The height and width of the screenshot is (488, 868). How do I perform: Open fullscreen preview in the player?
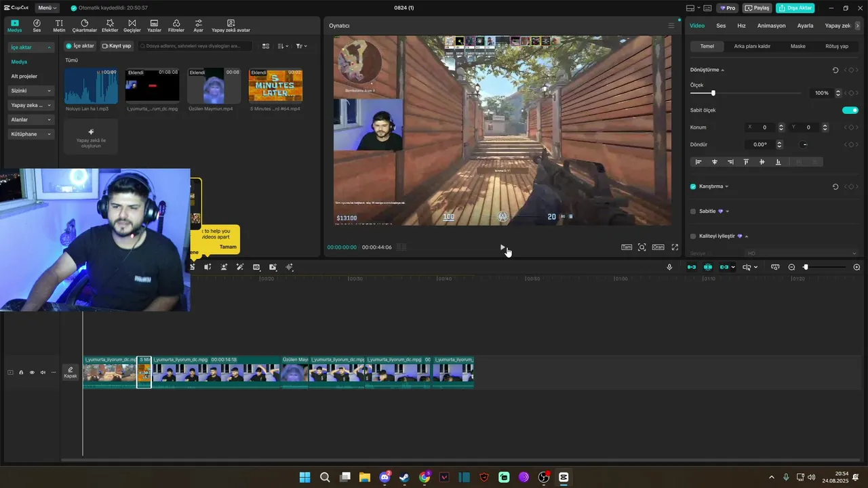[675, 247]
